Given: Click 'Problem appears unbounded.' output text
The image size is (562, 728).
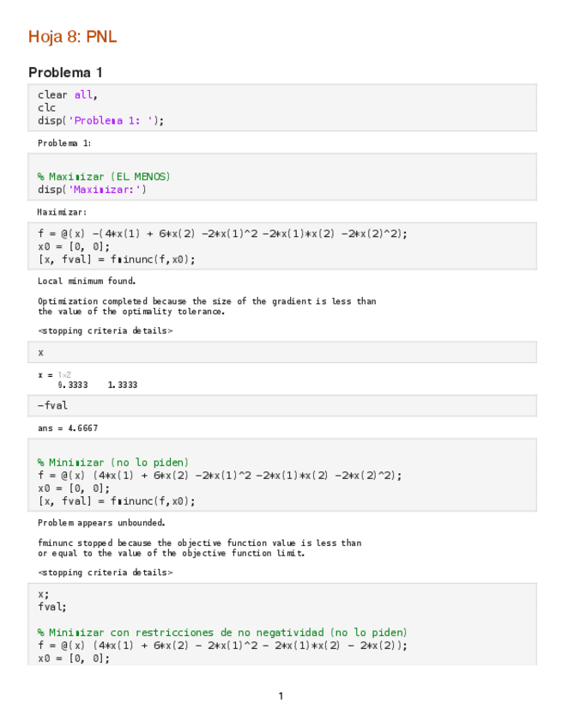Looking at the screenshot, I should (x=101, y=522).
